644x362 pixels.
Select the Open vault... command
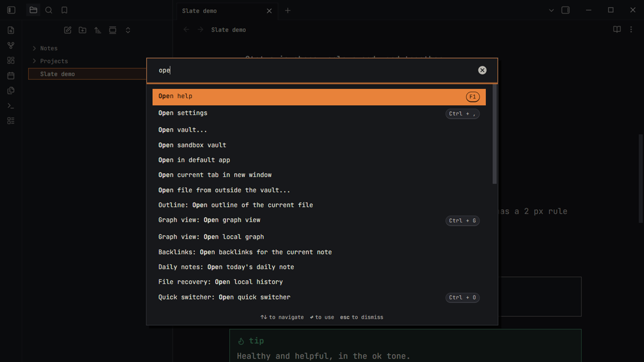coord(318,130)
